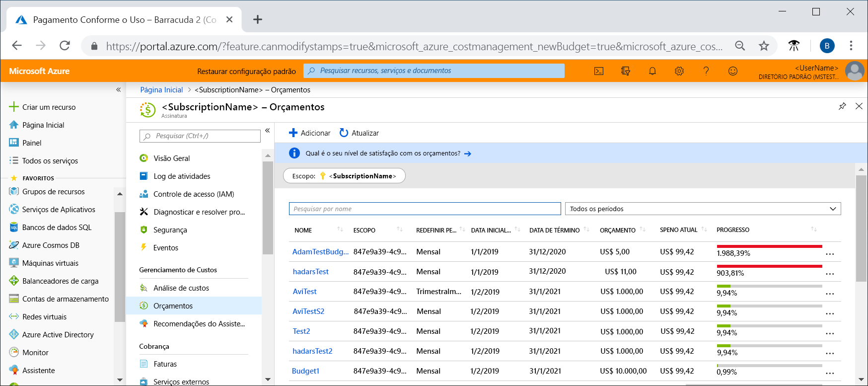Open the feedback smiley icon
The height and width of the screenshot is (386, 868).
pos(733,71)
